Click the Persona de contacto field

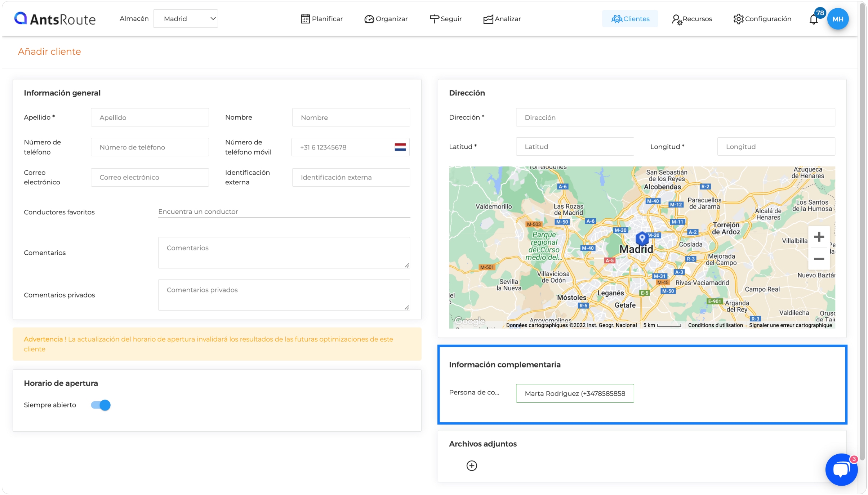click(x=575, y=393)
